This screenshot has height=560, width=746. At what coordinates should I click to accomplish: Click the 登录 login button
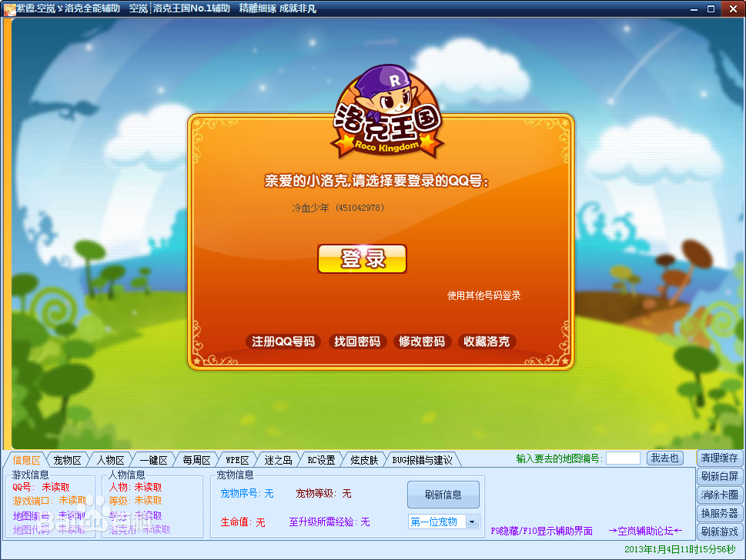(x=362, y=259)
